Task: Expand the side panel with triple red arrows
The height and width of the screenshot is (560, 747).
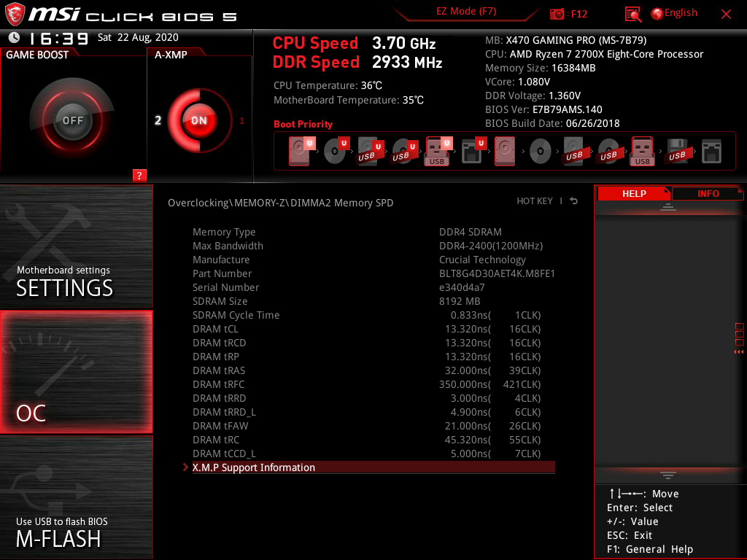Action: point(739,352)
